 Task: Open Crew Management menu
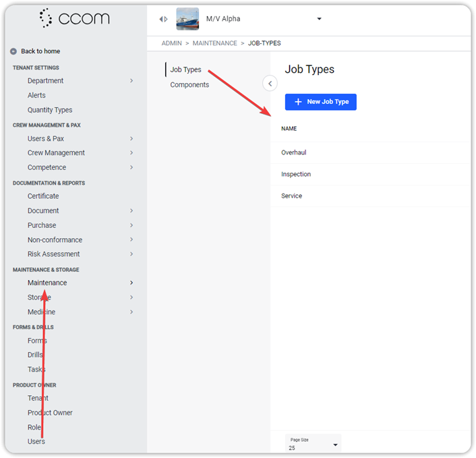point(56,152)
